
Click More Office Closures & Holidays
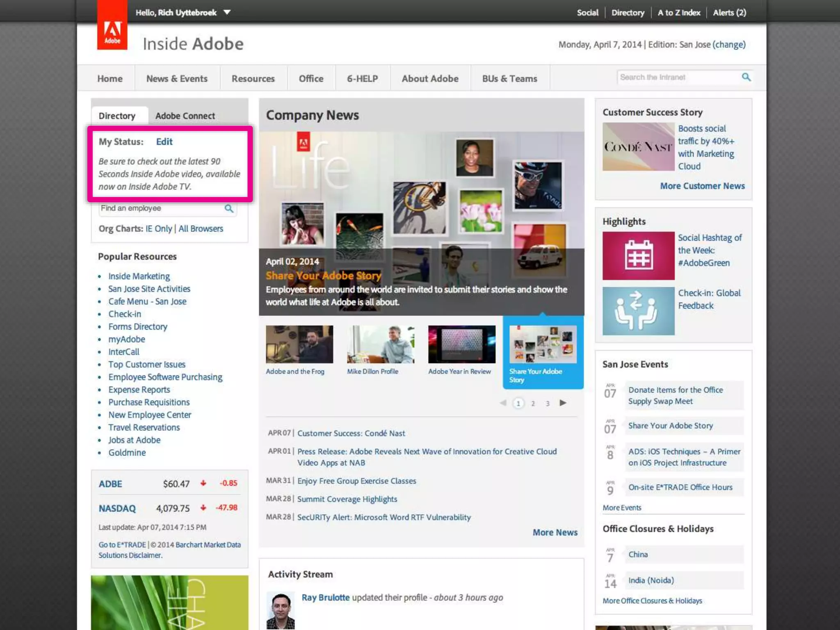coord(652,600)
